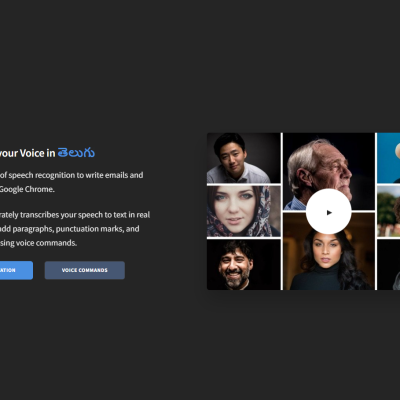
Task: Click the partial outdoor trees photo at right
Action: 389,211
